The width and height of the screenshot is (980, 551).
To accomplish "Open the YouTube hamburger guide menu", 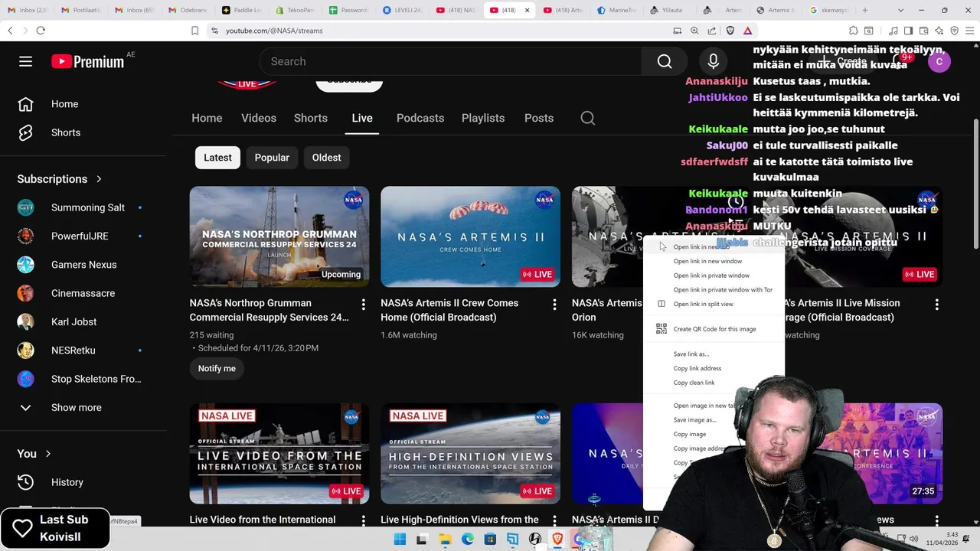I will (26, 61).
